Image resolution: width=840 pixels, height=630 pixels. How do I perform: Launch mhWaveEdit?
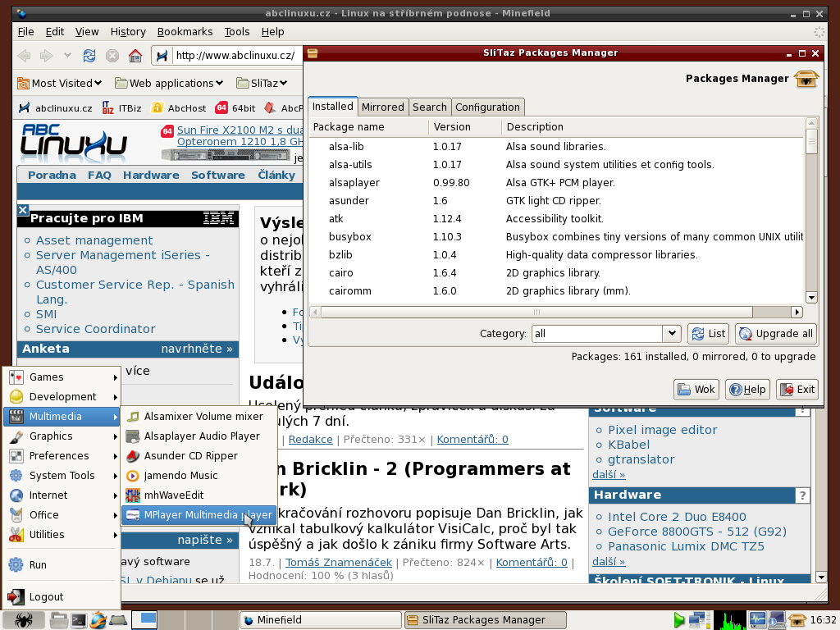(199, 495)
